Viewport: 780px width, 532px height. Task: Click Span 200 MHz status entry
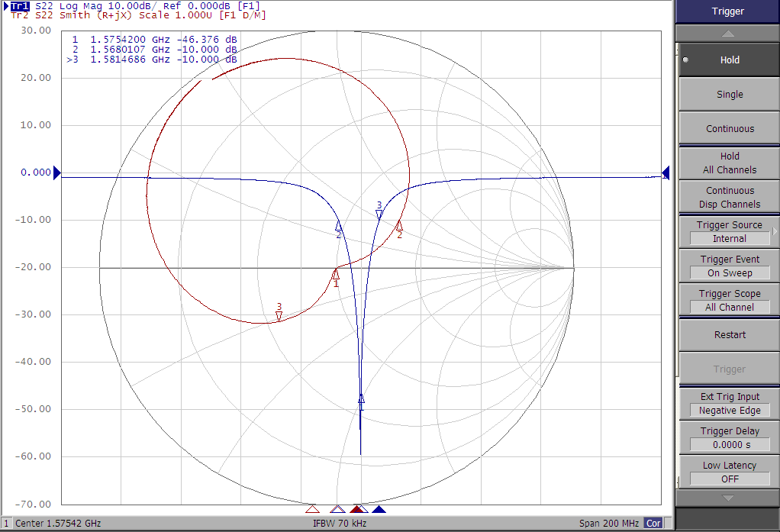pos(609,524)
